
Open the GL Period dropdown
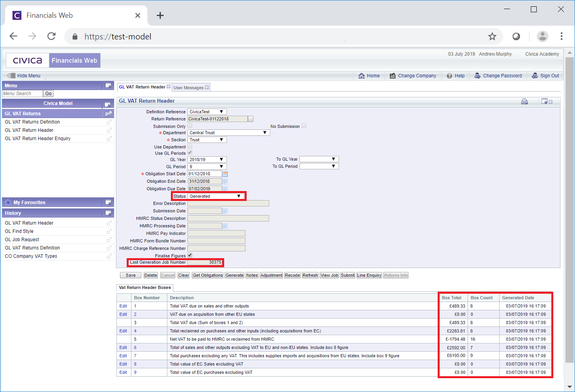pyautogui.click(x=207, y=167)
